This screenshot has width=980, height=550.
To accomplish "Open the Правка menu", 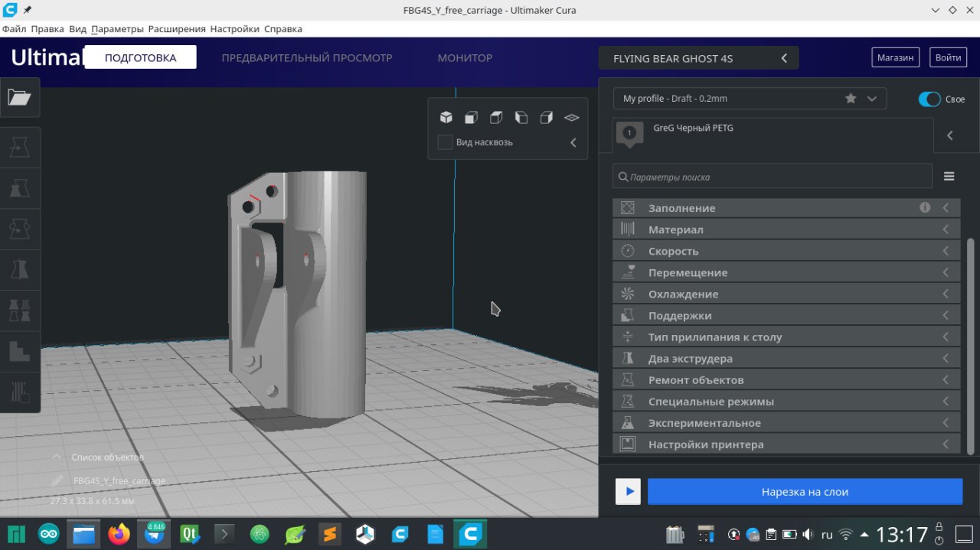I will point(47,29).
